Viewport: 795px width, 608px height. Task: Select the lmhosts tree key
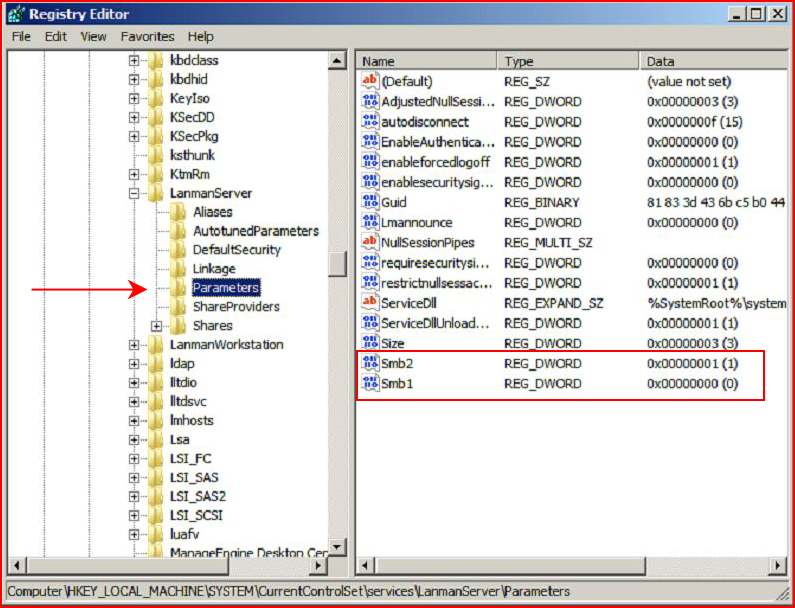coord(192,421)
